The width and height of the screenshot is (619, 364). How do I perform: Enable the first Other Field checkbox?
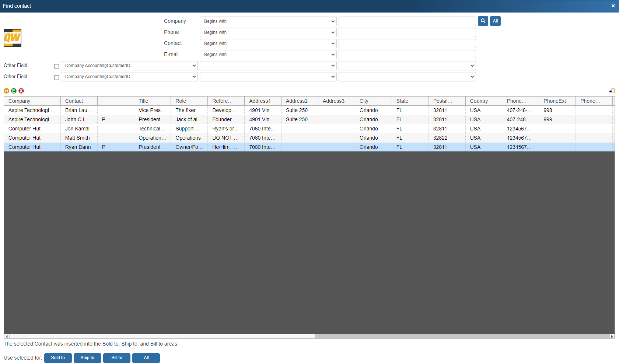click(56, 66)
